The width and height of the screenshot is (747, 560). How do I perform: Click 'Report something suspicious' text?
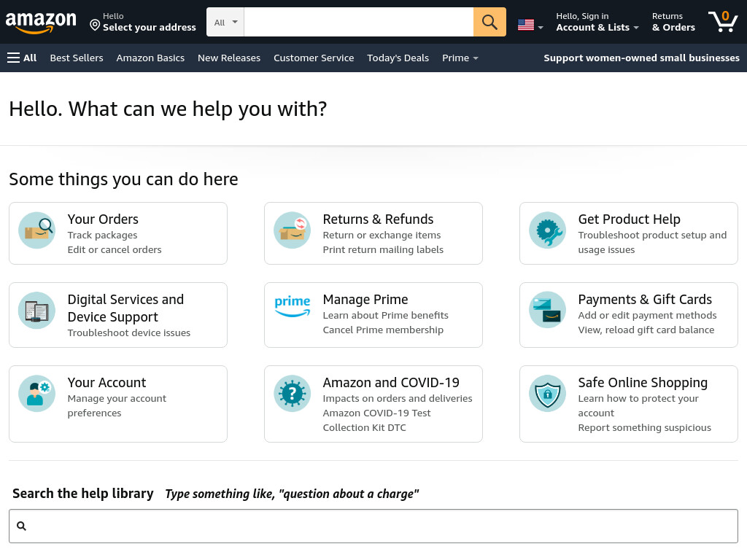[x=645, y=427]
